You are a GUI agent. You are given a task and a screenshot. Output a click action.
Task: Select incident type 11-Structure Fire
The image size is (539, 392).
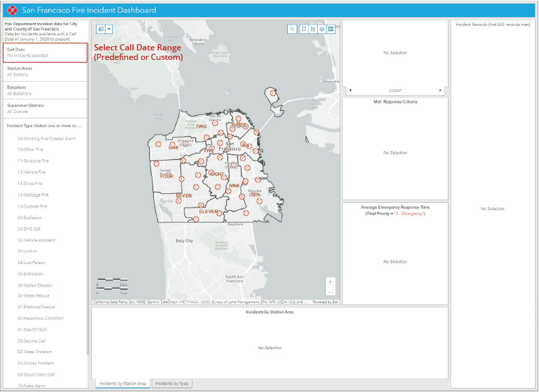(x=33, y=161)
